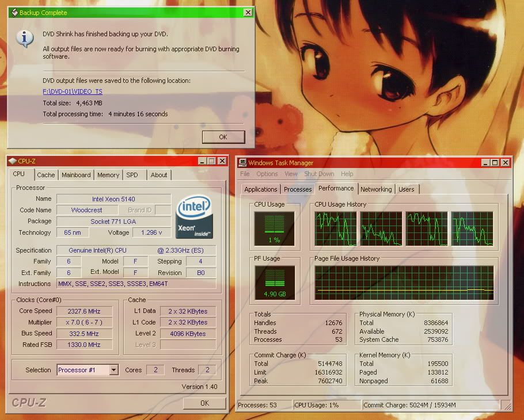524x420 pixels.
Task: Click the blue info icon in Backup Complete dialog
Action: (x=24, y=38)
